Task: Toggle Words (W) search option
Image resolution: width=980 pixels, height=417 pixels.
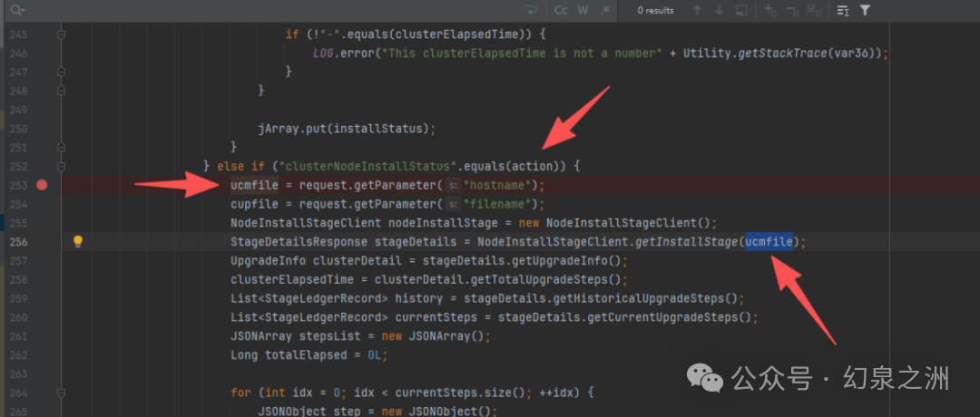Action: pos(583,10)
